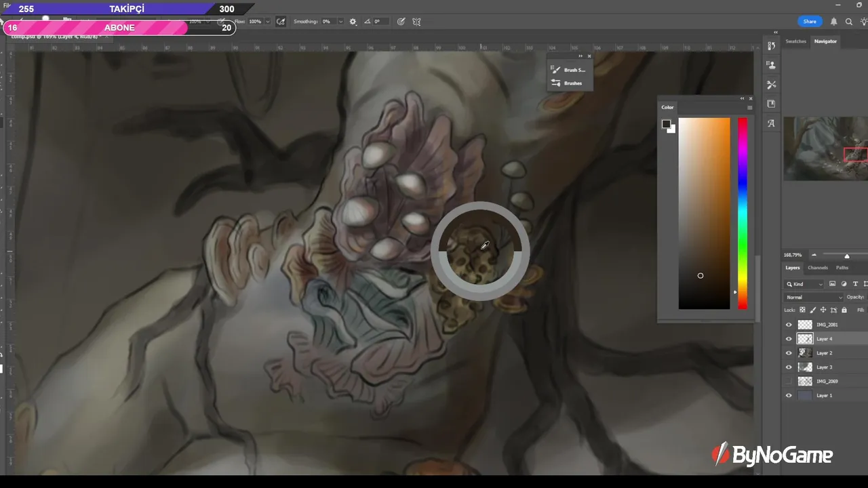
Task: Open the tool presets crossed-tools icon
Action: (x=771, y=85)
